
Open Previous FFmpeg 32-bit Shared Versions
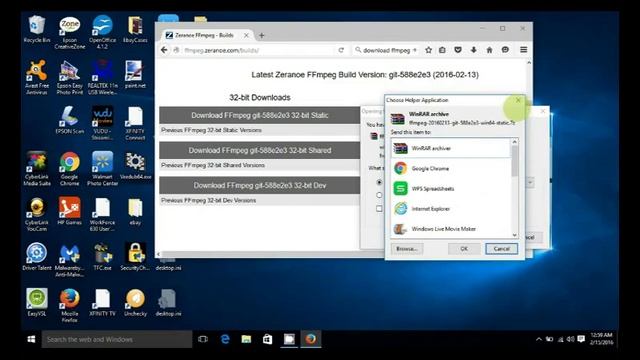click(x=213, y=165)
